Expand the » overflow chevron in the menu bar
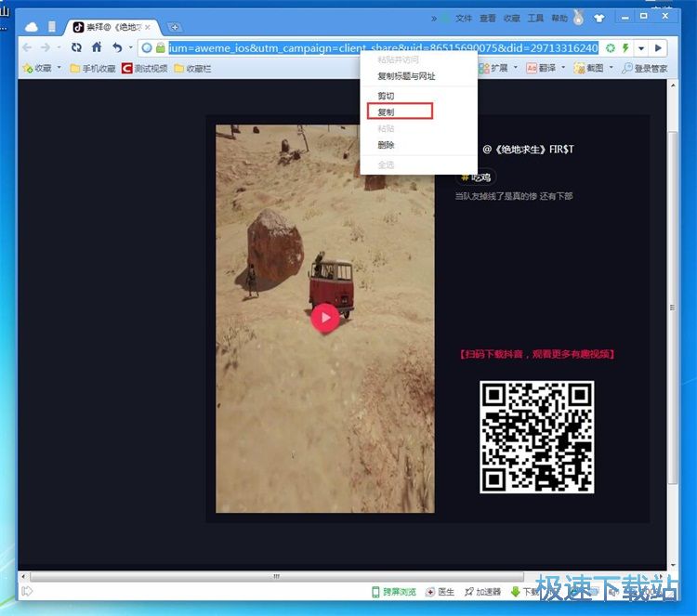697x616 pixels. (x=434, y=19)
